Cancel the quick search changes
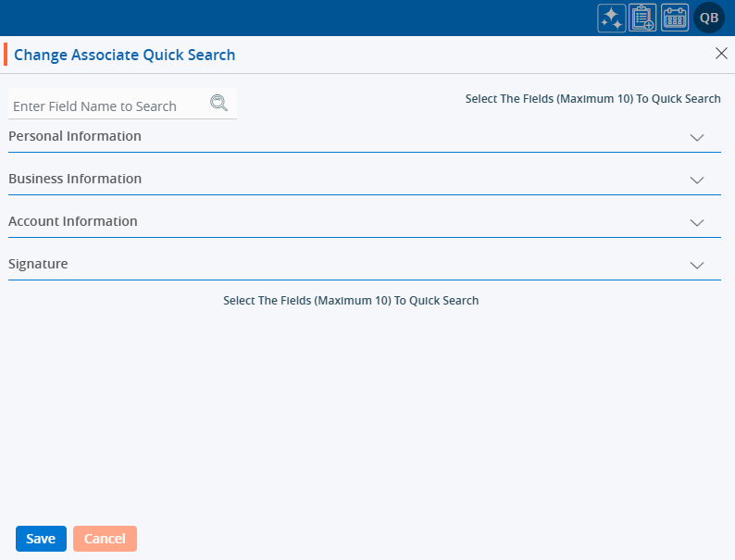 click(x=105, y=539)
